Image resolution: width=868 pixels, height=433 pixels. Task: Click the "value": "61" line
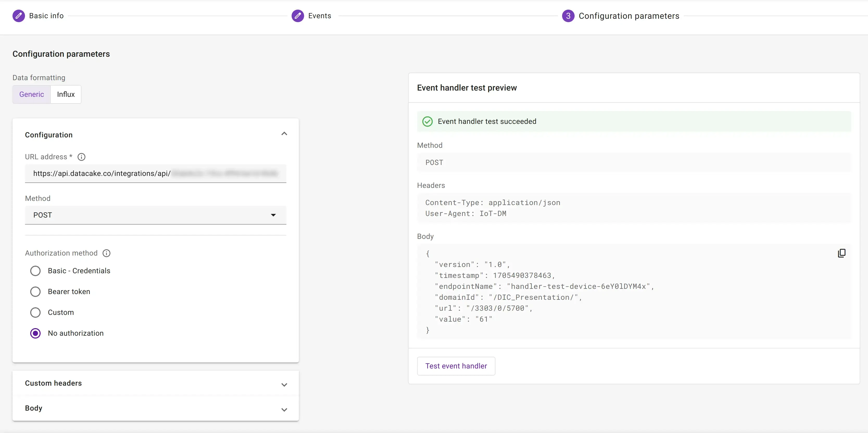pos(463,319)
